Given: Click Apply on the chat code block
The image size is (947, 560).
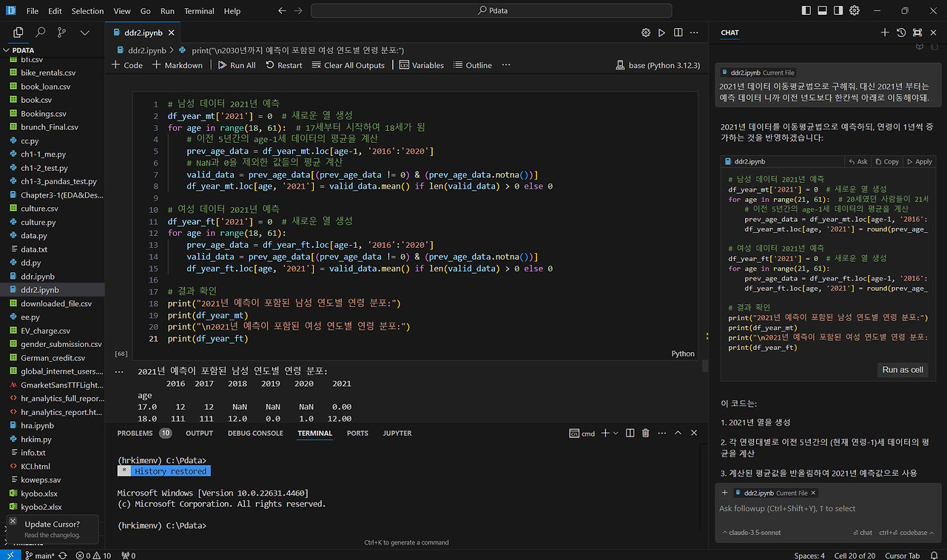Looking at the screenshot, I should [x=919, y=161].
